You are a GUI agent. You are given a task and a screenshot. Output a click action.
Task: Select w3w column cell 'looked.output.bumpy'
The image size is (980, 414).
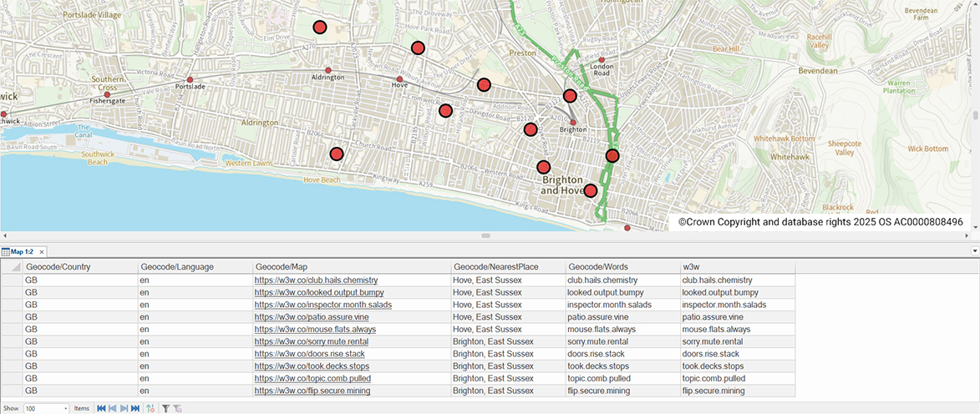[738, 292]
